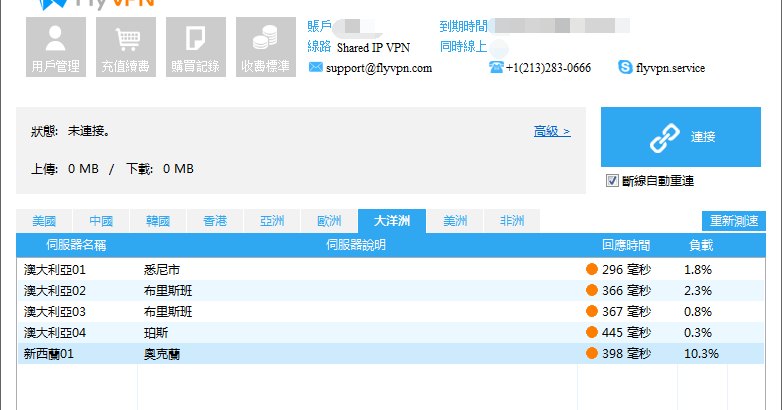782x410 pixels.
Task: Click the 重新測速 retest speed button
Action: (x=734, y=221)
